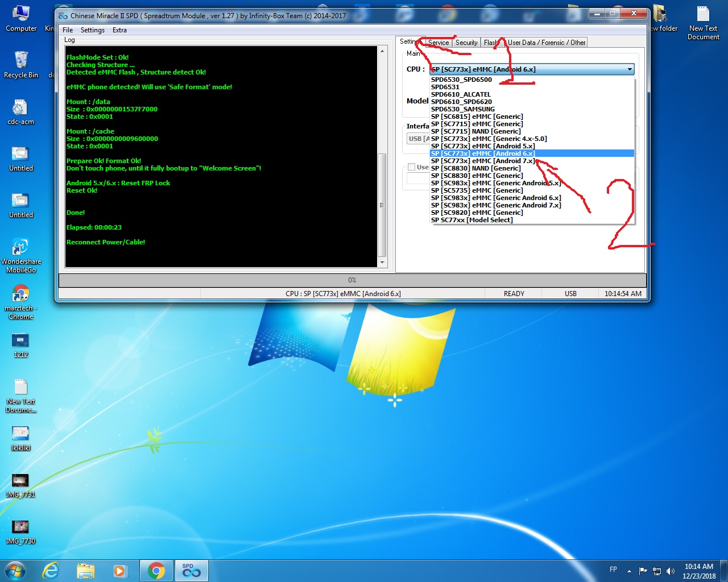Open the Settings menu
This screenshot has width=728, height=582.
(x=92, y=30)
